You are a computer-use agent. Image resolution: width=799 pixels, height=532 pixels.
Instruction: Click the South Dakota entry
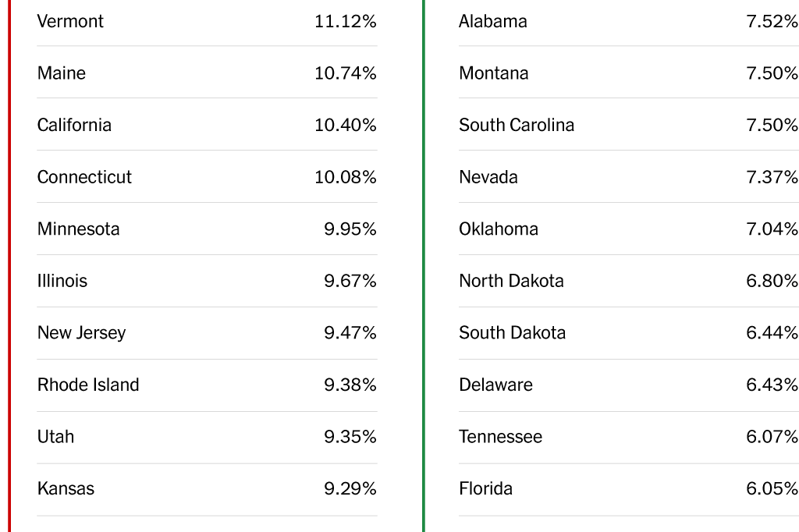click(512, 333)
